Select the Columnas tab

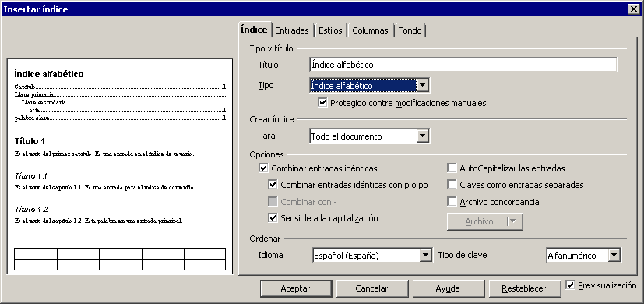tap(370, 30)
